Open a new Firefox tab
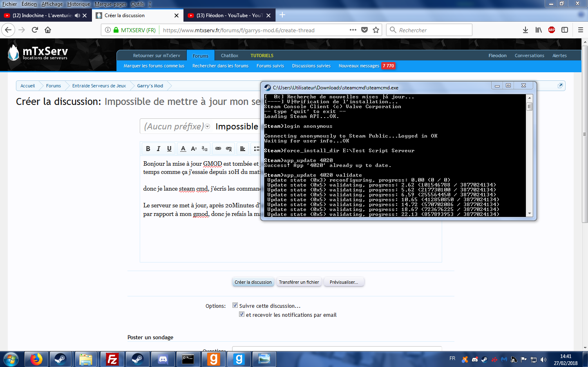The image size is (588, 367). coord(282,15)
